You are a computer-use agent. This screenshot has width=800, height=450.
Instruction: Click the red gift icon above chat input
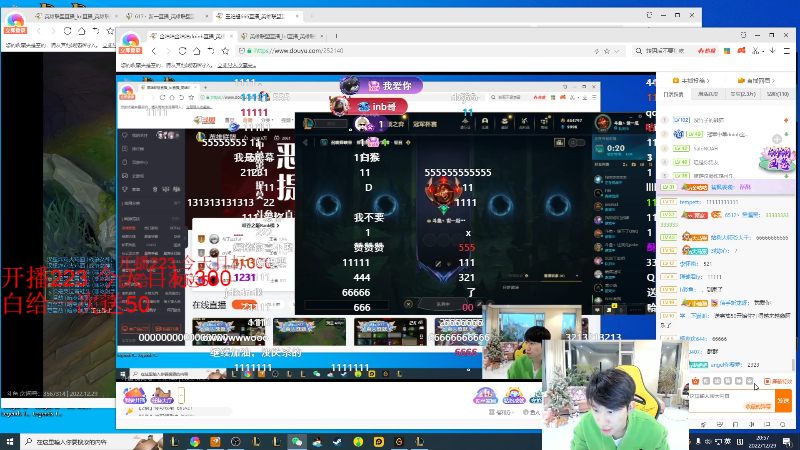[x=695, y=381]
